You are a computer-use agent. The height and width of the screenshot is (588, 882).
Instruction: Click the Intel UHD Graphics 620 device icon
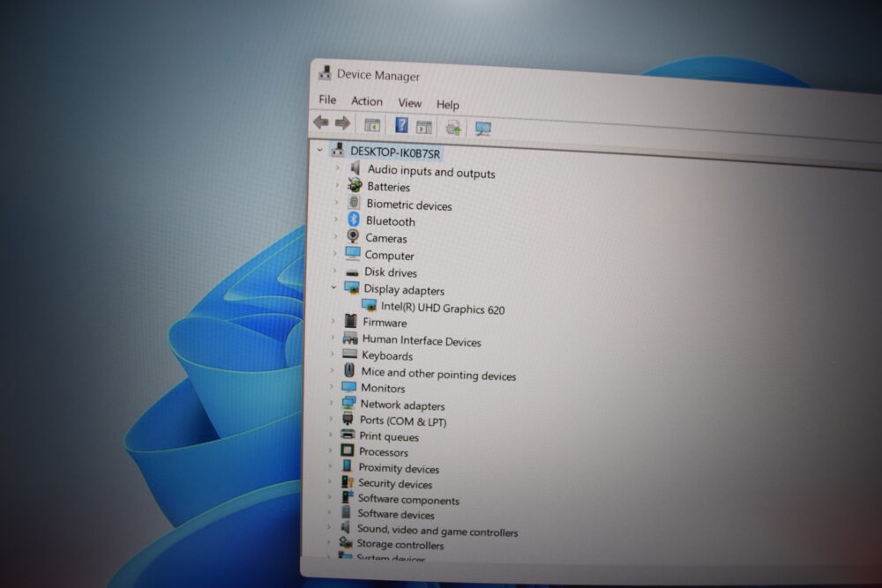pos(369,305)
